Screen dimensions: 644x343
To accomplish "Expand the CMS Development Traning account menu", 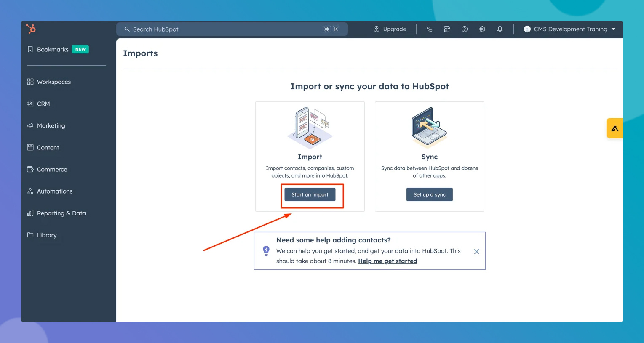I will (569, 29).
